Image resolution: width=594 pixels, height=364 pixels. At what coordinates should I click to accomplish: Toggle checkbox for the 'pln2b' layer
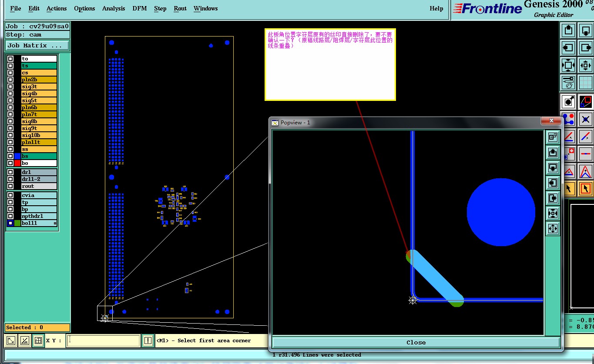coord(10,80)
